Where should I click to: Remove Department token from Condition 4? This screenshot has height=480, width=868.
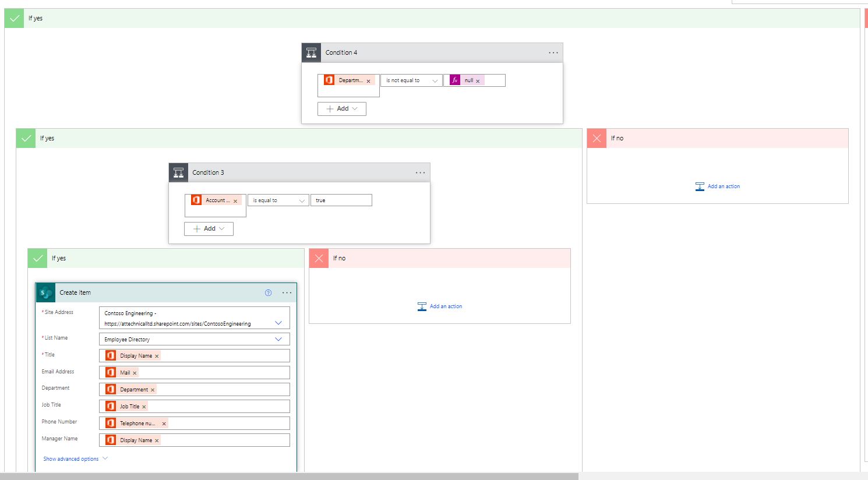click(x=368, y=81)
